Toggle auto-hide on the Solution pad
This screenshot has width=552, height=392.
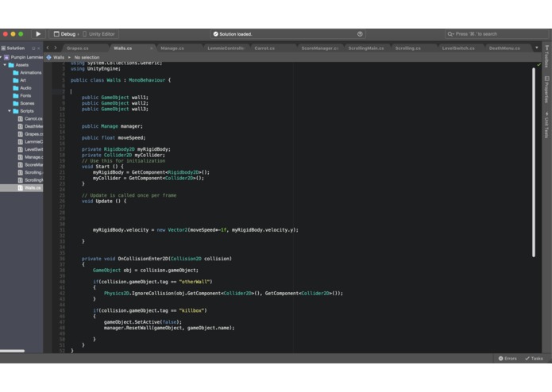33,48
